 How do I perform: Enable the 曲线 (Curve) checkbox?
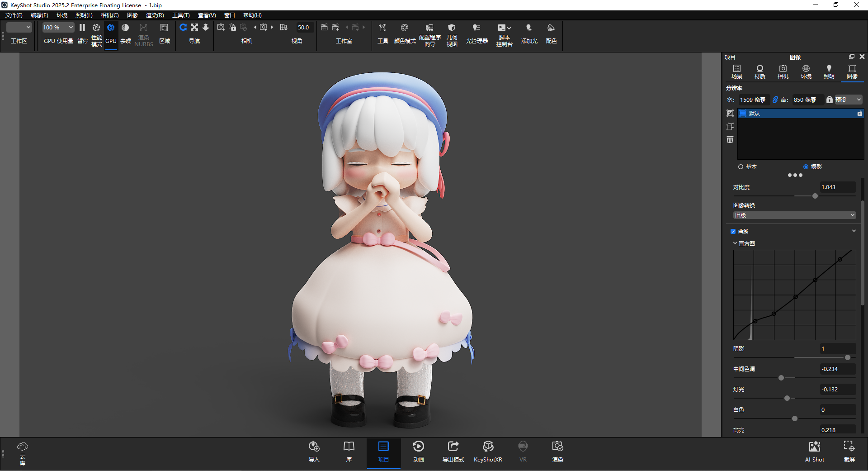tap(733, 231)
